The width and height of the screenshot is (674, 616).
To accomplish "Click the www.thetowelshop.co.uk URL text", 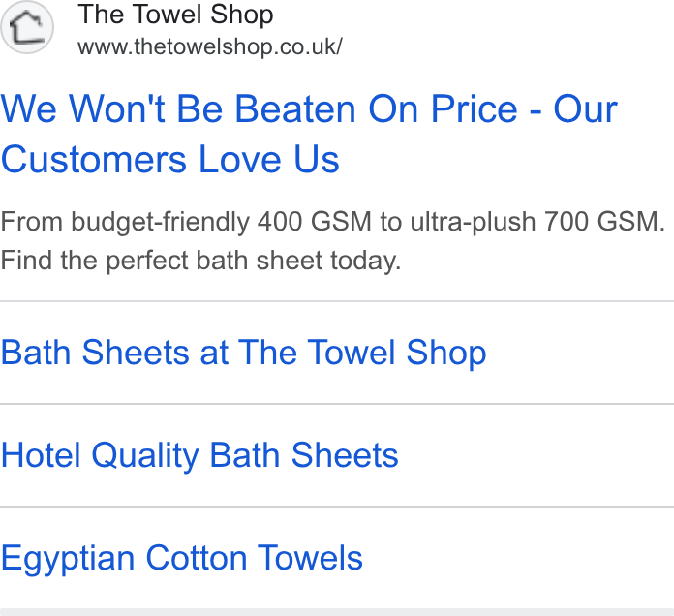I will (x=210, y=46).
